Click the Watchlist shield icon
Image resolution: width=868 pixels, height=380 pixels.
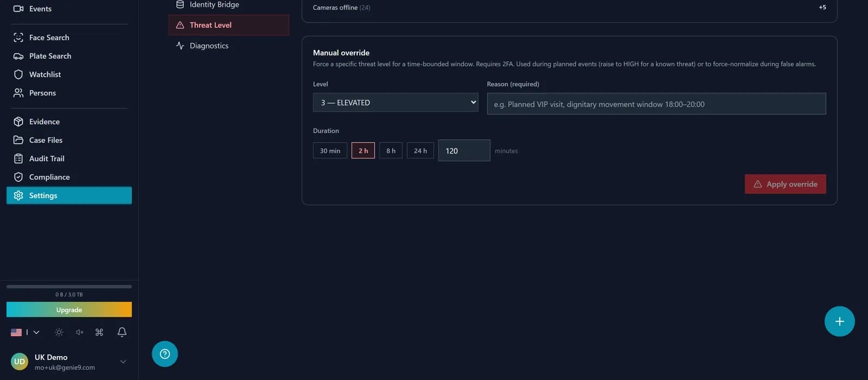coord(18,74)
